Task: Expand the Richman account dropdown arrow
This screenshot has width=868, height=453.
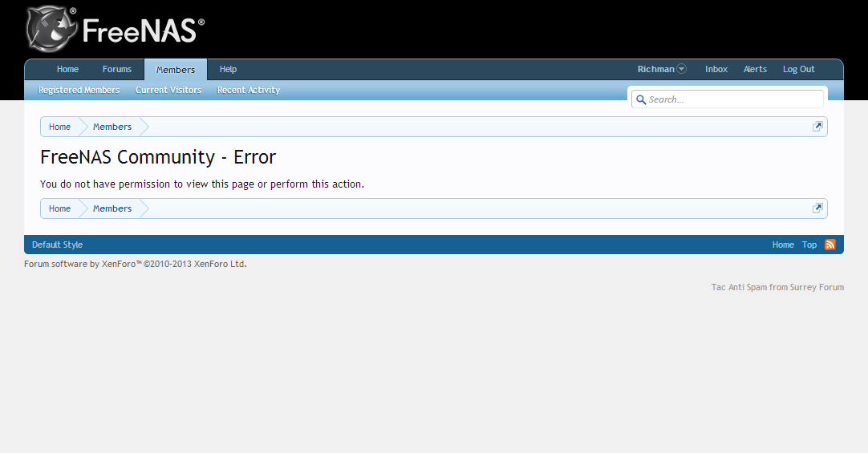Action: [x=682, y=69]
